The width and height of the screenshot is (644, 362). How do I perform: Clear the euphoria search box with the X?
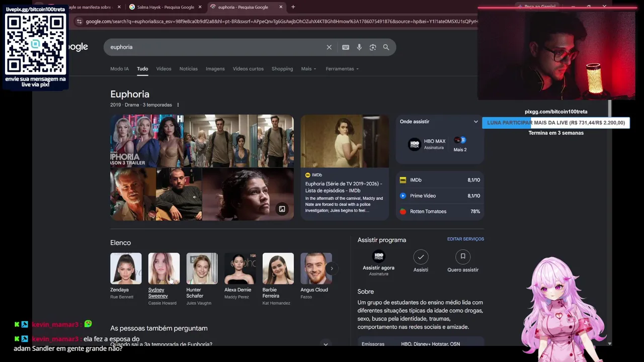[x=329, y=47]
